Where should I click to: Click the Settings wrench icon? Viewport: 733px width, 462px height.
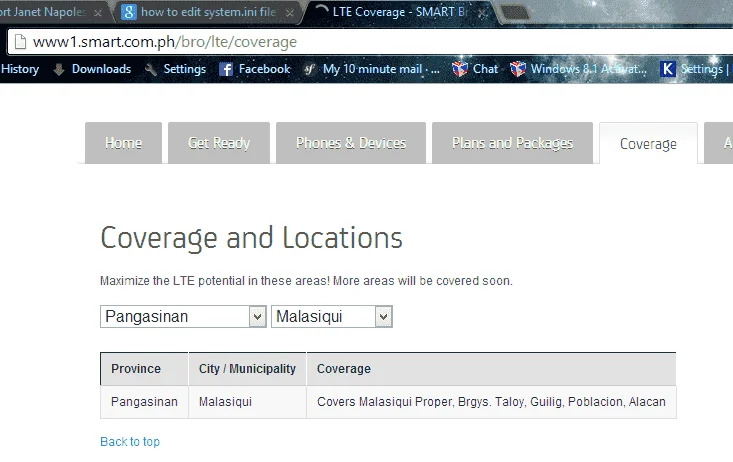(x=151, y=69)
